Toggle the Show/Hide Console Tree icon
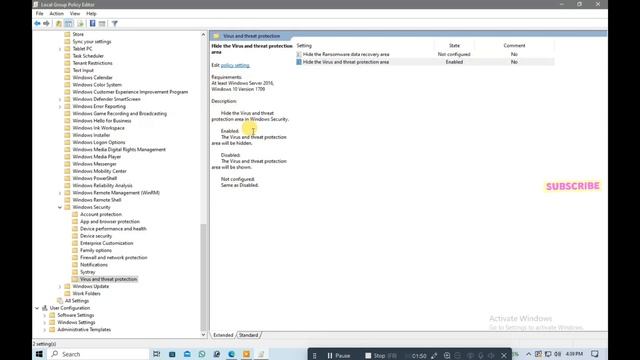 (x=69, y=24)
